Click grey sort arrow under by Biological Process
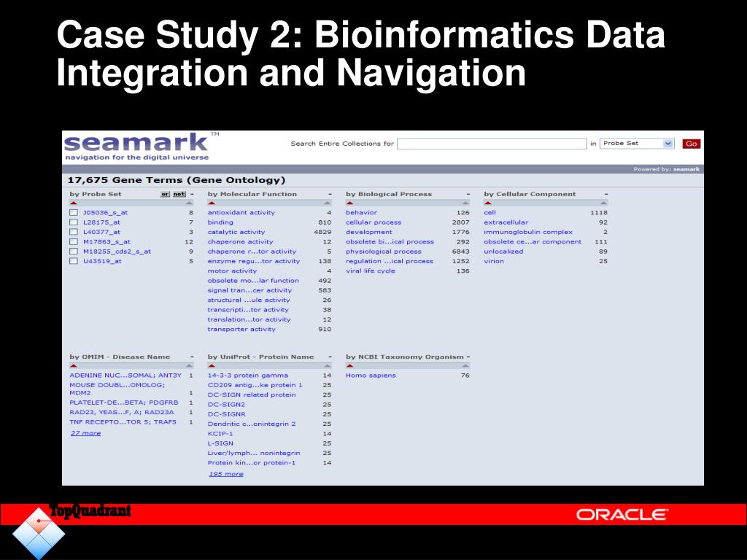This screenshot has width=747, height=560. [x=465, y=203]
